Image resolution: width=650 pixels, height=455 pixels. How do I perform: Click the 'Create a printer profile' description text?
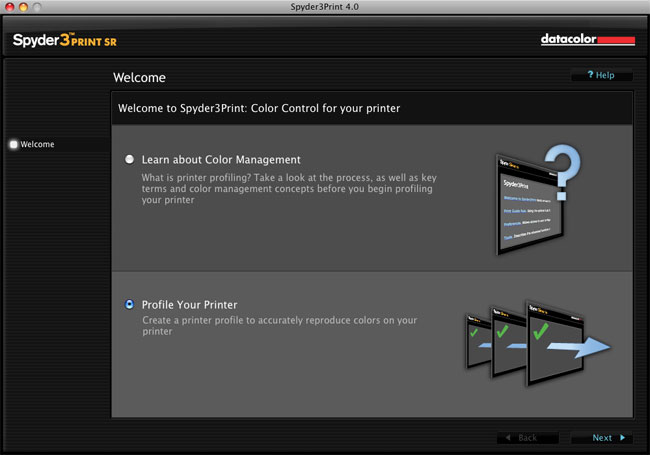tap(280, 326)
